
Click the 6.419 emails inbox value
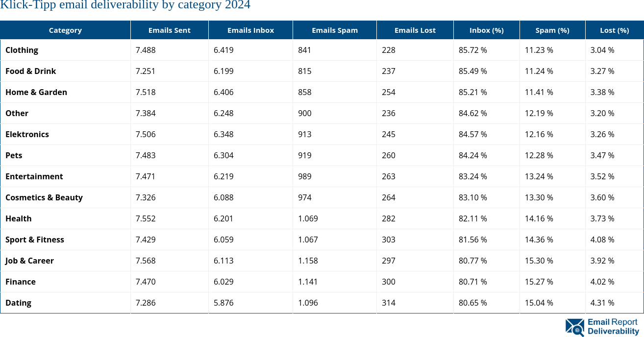point(223,50)
